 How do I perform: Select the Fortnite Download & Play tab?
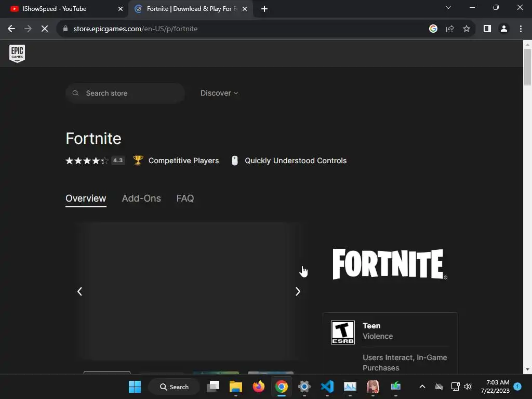click(192, 9)
